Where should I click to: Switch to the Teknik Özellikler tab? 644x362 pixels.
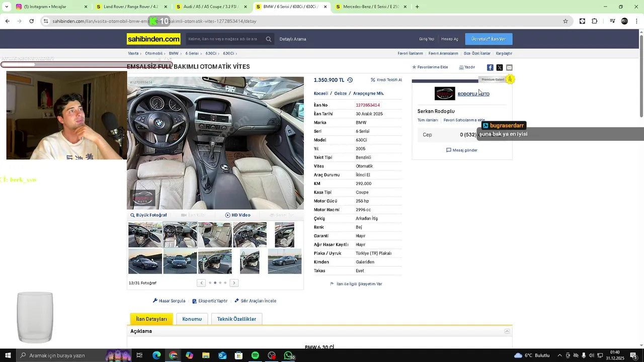[x=236, y=319]
